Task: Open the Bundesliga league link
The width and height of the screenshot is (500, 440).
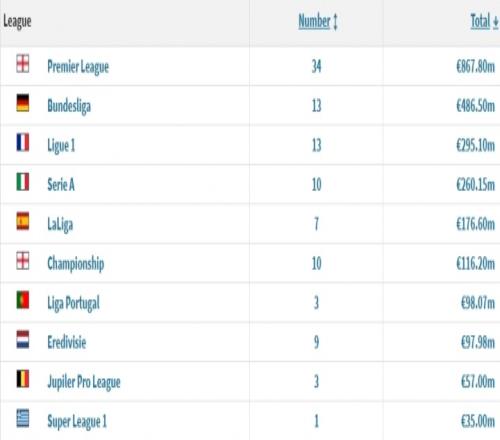Action: pos(69,106)
